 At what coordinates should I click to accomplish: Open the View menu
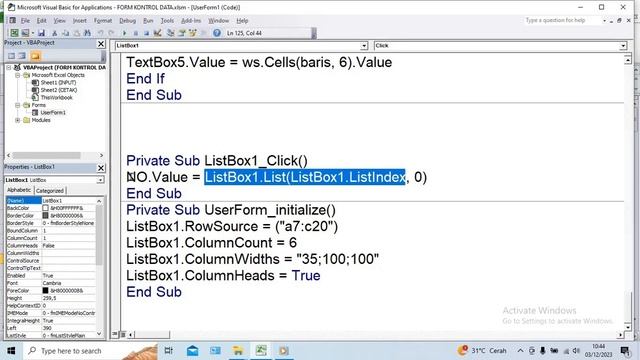(x=60, y=20)
